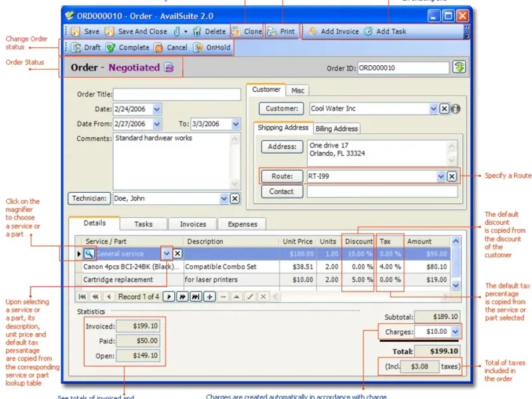Click the Description column header

pyautogui.click(x=231, y=241)
